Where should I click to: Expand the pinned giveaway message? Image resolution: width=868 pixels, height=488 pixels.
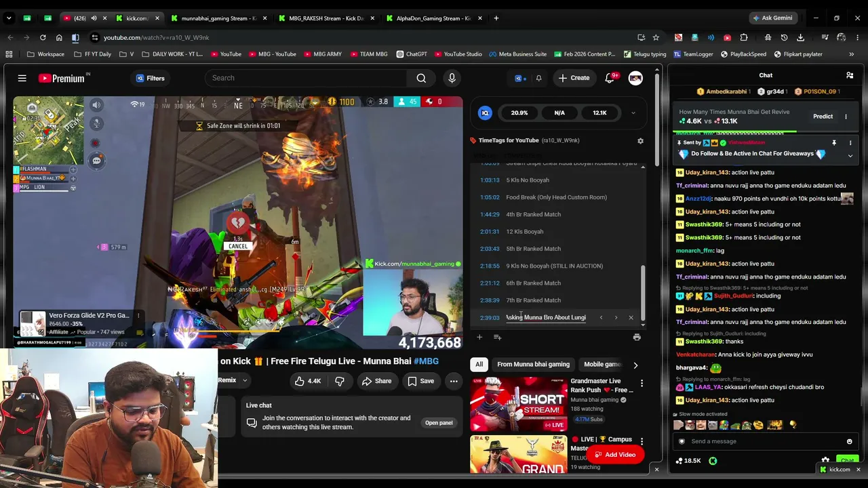click(850, 155)
